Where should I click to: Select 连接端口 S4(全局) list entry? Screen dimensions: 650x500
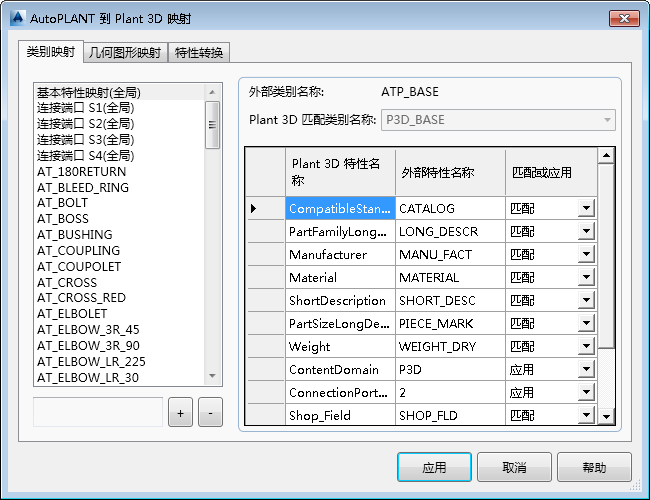[x=120, y=155]
